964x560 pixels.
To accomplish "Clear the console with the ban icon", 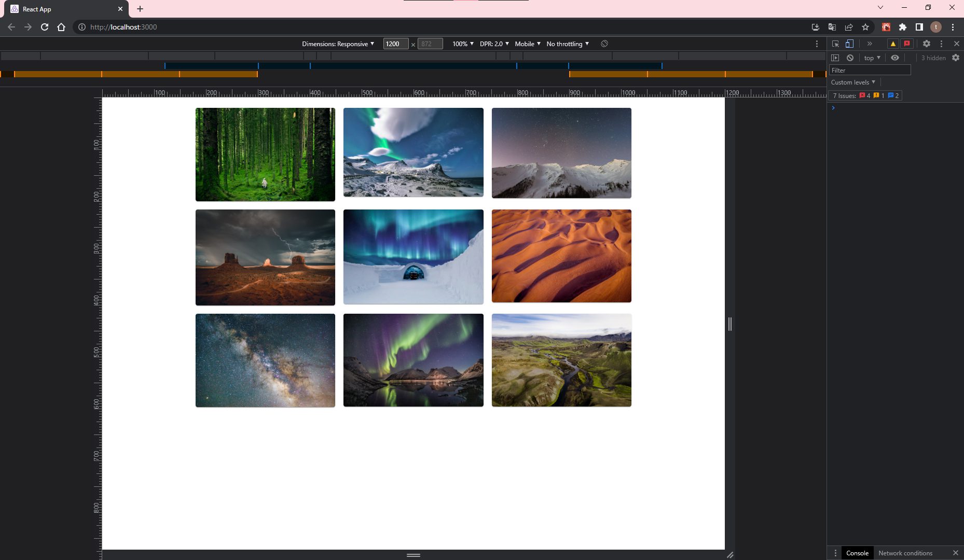I will click(850, 58).
